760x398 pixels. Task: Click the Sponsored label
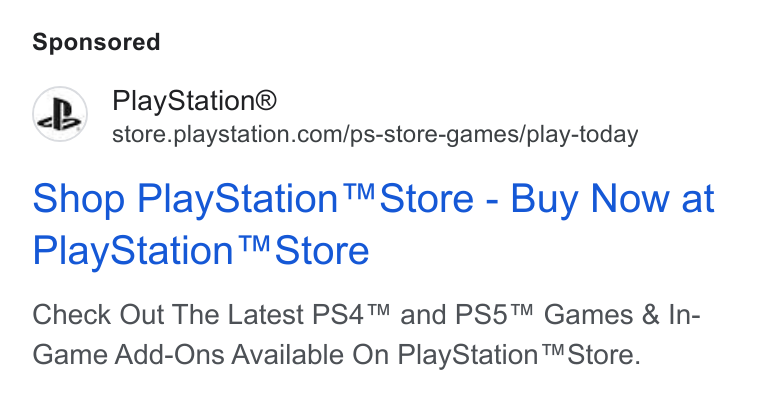click(x=96, y=42)
